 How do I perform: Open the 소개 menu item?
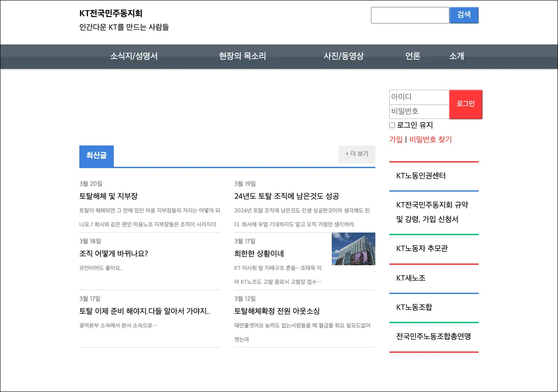[x=456, y=56]
